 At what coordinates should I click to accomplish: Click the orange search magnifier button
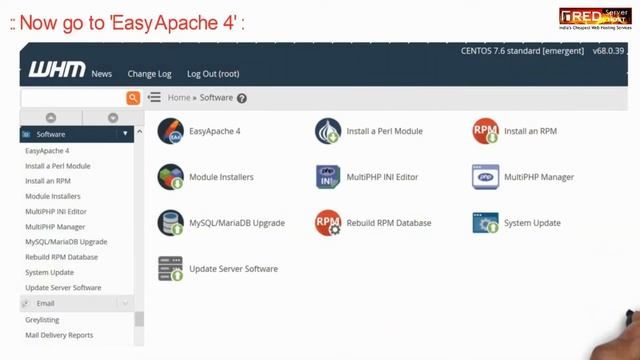(x=133, y=98)
